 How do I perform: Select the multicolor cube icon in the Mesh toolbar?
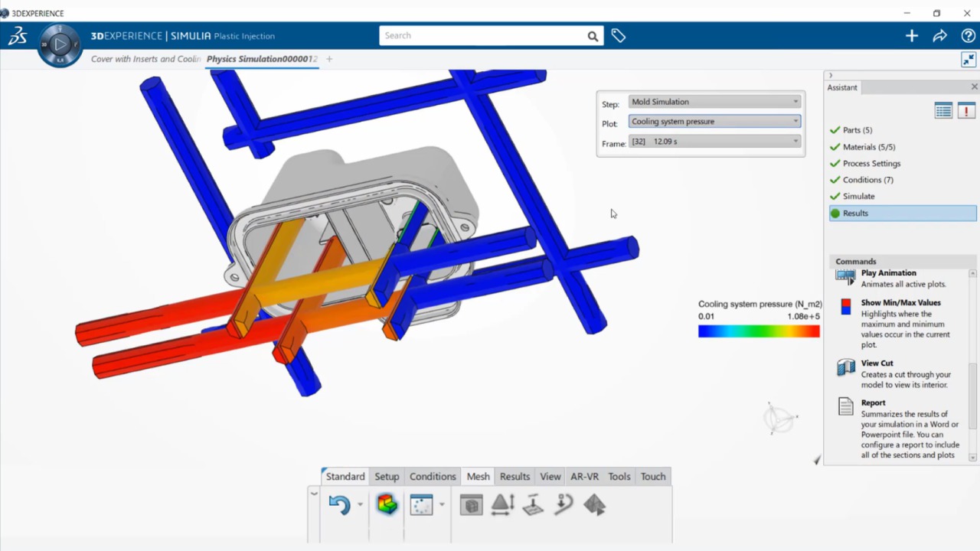click(387, 504)
